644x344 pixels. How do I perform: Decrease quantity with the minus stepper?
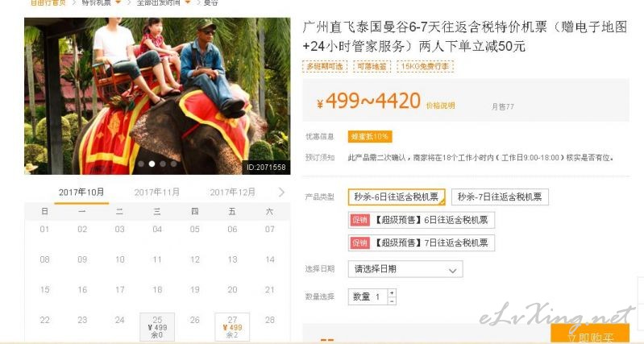pos(392,300)
